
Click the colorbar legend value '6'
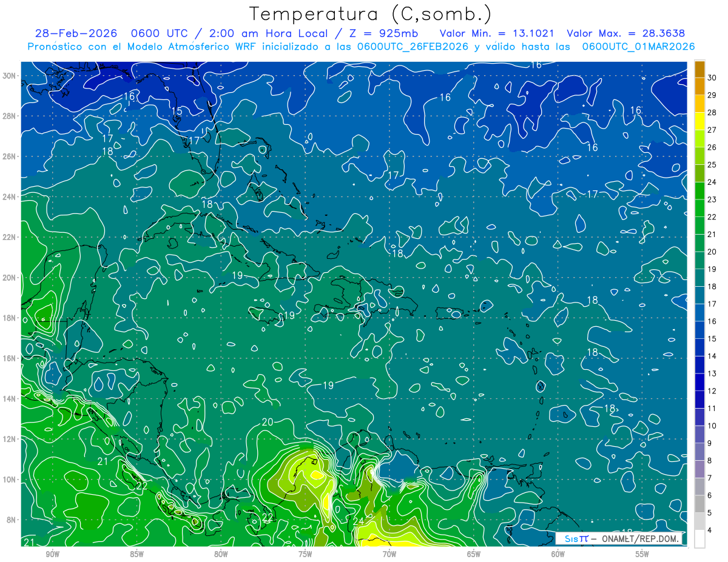click(x=709, y=495)
